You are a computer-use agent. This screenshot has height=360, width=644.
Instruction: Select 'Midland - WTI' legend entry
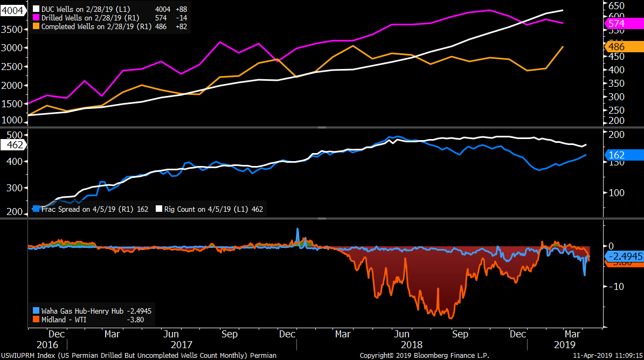coord(64,320)
